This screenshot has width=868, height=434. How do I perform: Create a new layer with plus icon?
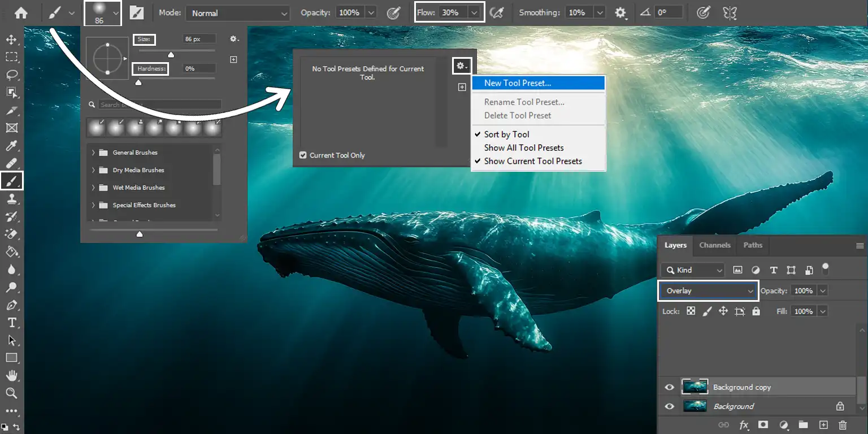point(823,424)
